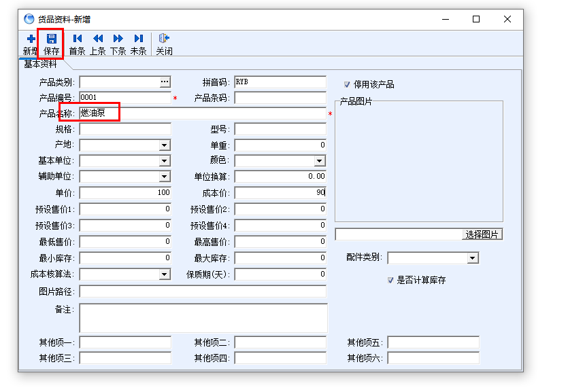The width and height of the screenshot is (568, 392).
Task: Open the 辅助单位 dropdown list
Action: [x=165, y=177]
